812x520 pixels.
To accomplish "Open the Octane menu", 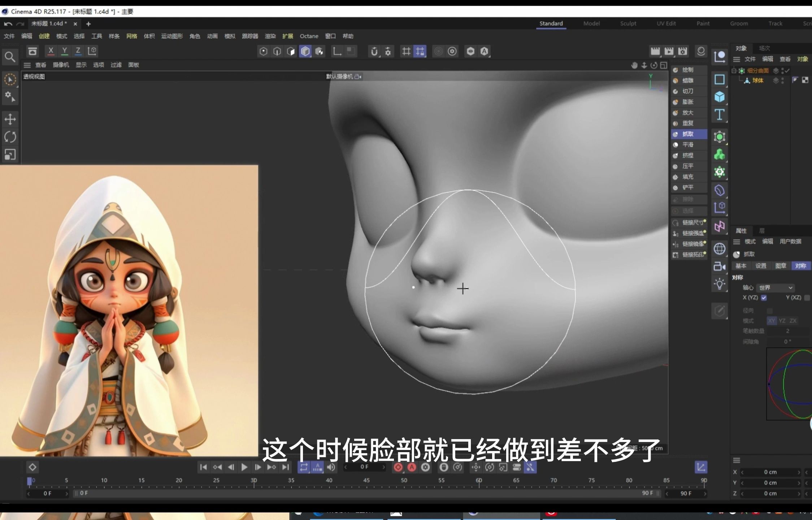I will 309,36.
